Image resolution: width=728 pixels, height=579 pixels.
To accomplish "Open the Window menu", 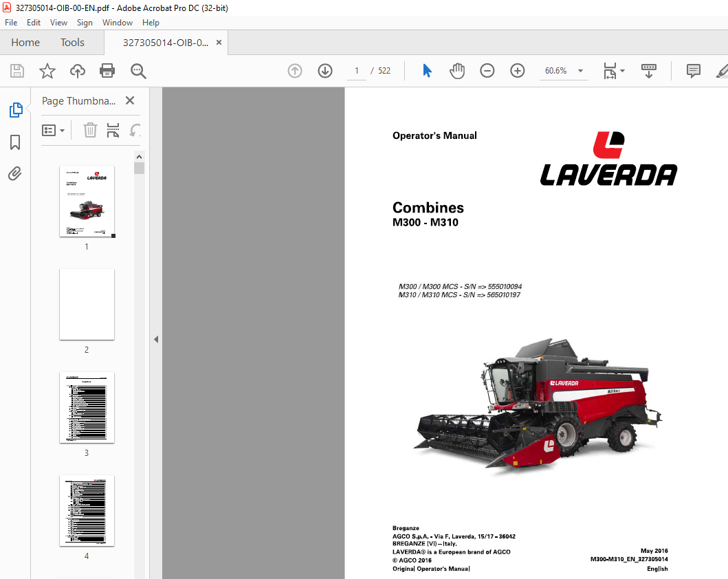I will pos(118,22).
